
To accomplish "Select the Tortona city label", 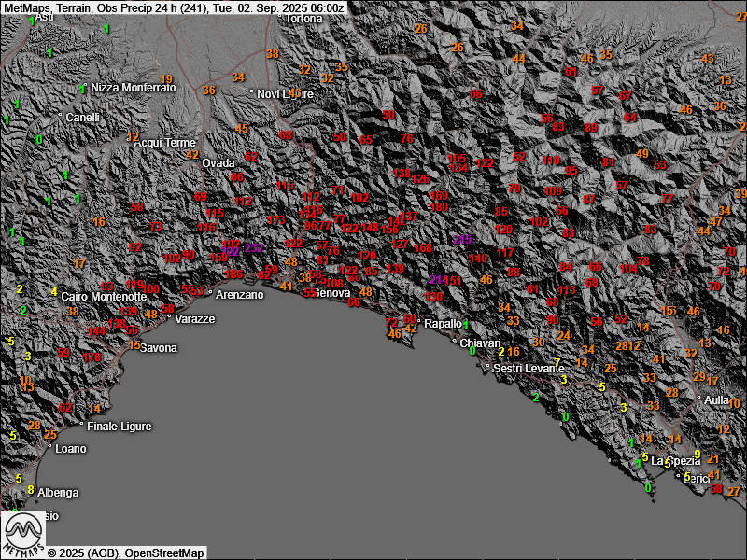I will pos(303,19).
